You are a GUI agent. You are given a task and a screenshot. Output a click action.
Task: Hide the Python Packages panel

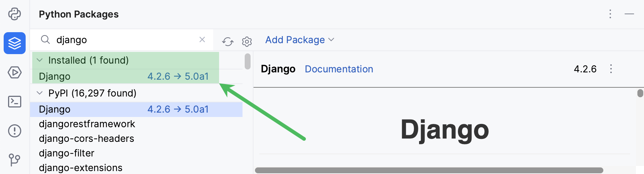(x=629, y=14)
